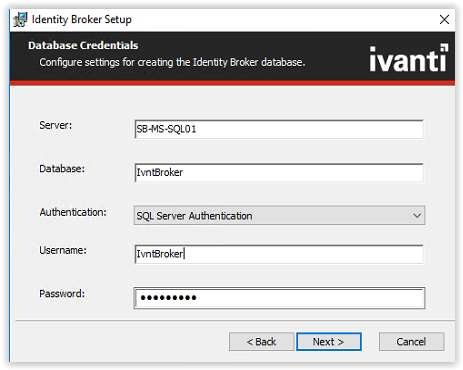463x370 pixels.
Task: Focus the Database field with IvntBroker
Action: (279, 173)
